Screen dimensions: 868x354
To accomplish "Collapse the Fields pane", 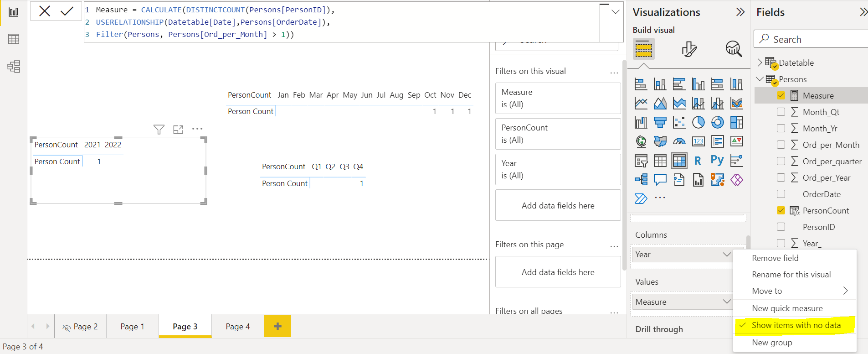I will pos(863,12).
